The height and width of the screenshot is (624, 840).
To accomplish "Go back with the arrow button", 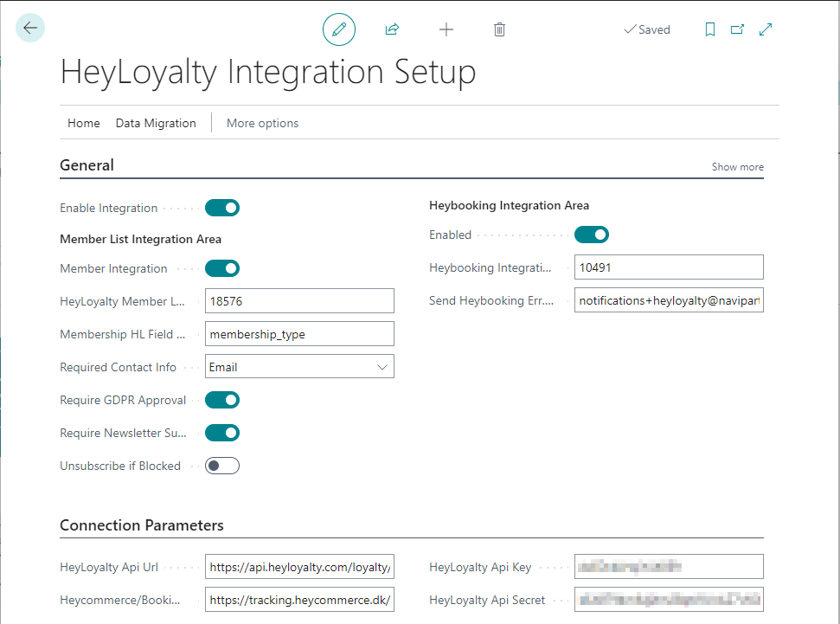I will (x=30, y=28).
